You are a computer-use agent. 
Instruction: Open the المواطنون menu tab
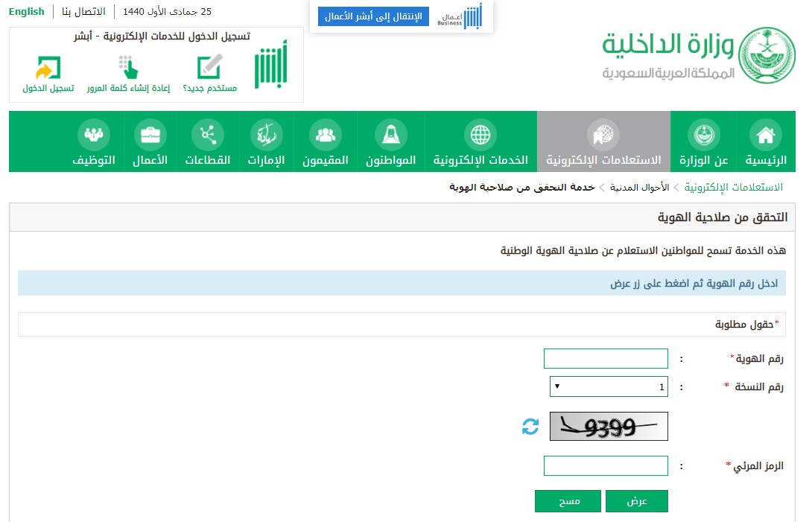pos(391,141)
